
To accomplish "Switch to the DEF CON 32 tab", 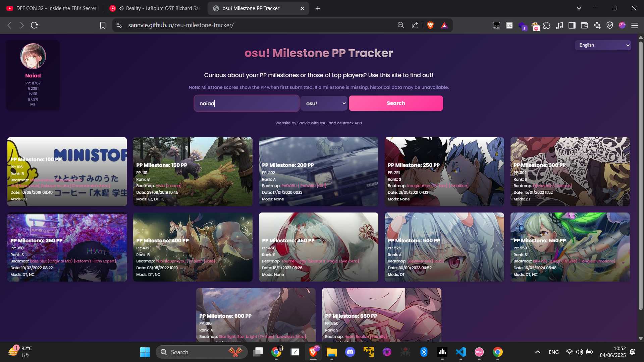I will tap(52, 8).
